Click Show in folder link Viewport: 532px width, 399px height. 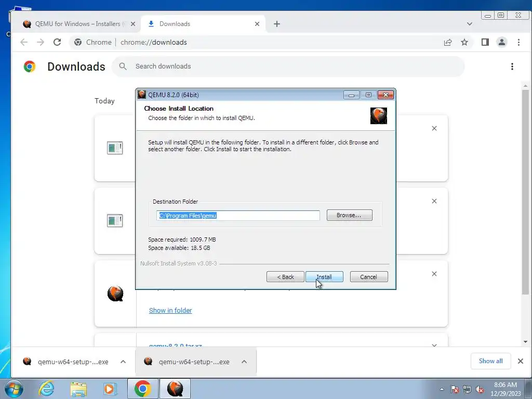170,311
